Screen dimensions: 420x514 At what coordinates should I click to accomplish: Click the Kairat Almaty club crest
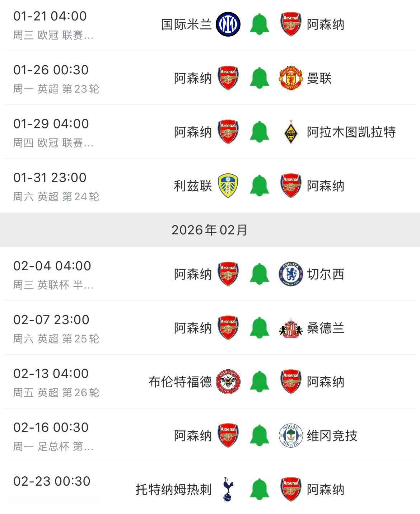coord(291,132)
